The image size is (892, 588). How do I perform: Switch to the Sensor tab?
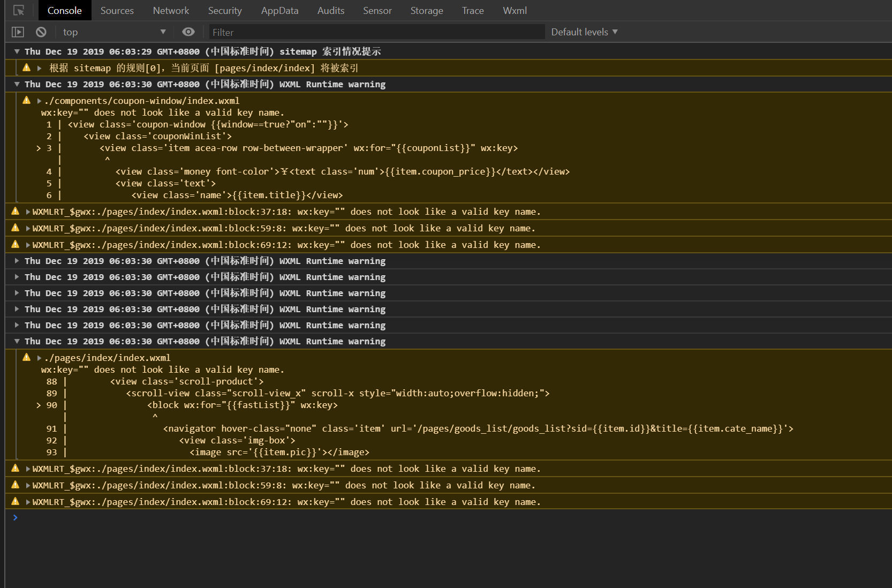(x=377, y=10)
